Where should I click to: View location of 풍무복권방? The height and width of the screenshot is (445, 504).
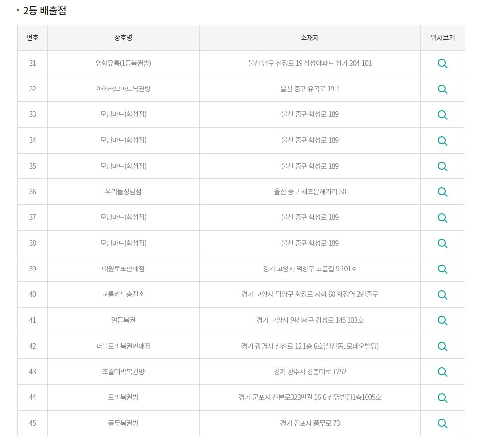442,423
